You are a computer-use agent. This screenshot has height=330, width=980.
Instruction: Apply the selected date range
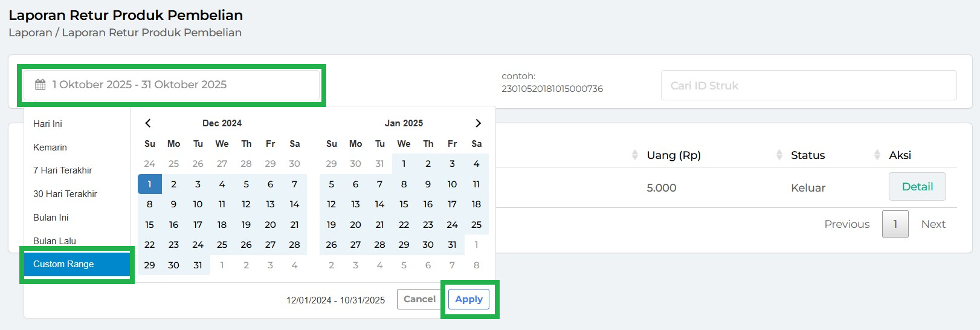[469, 299]
